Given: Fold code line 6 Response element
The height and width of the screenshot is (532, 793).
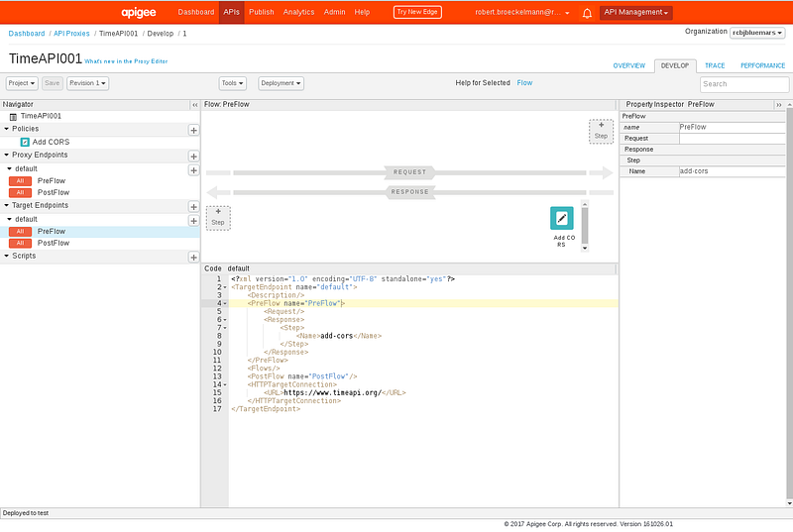Looking at the screenshot, I should pos(225,320).
